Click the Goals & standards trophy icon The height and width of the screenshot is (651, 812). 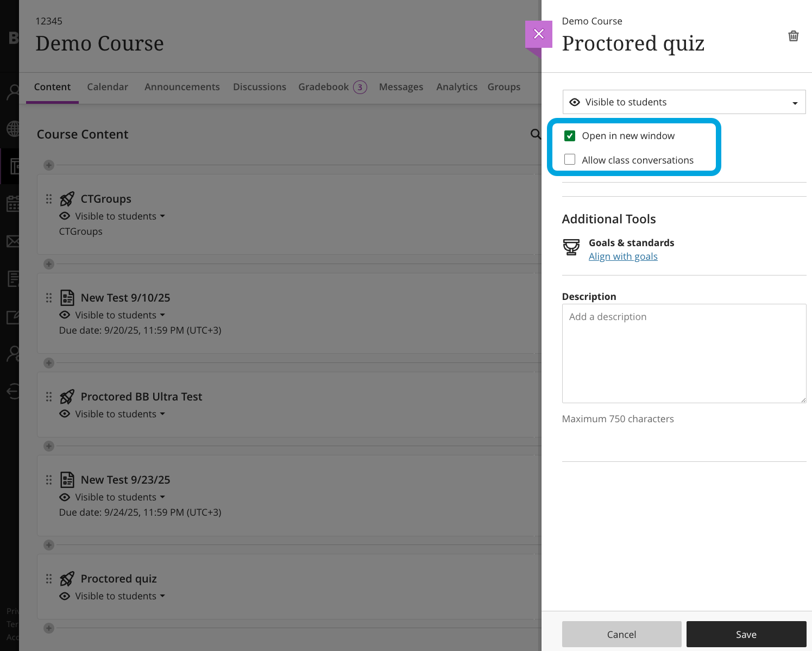pos(571,247)
